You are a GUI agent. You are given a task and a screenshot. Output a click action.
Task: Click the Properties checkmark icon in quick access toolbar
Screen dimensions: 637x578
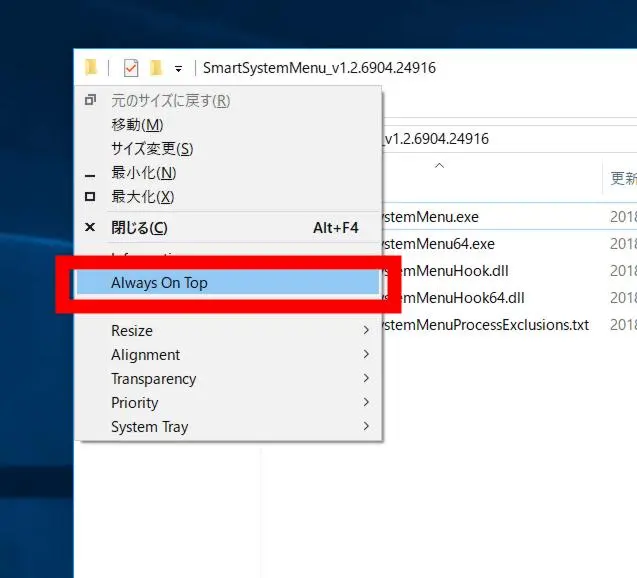[x=131, y=68]
